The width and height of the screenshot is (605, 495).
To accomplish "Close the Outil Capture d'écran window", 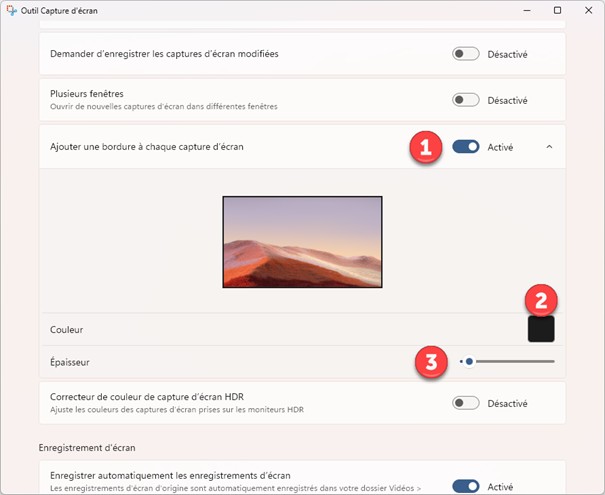I will [588, 10].
